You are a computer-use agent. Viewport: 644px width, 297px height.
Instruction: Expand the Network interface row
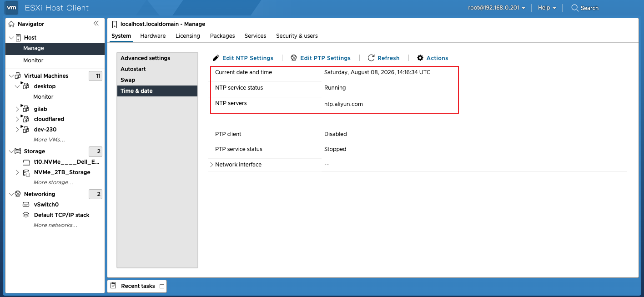click(211, 164)
